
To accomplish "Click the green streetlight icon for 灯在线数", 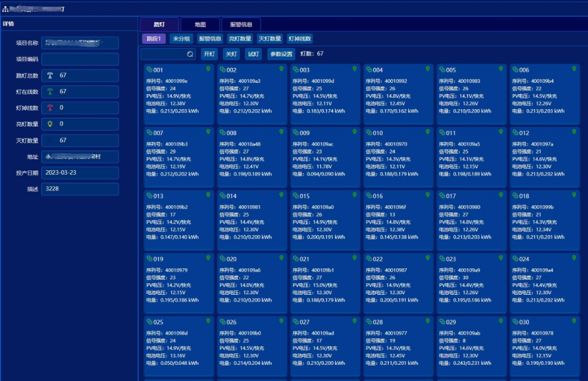I will [50, 91].
